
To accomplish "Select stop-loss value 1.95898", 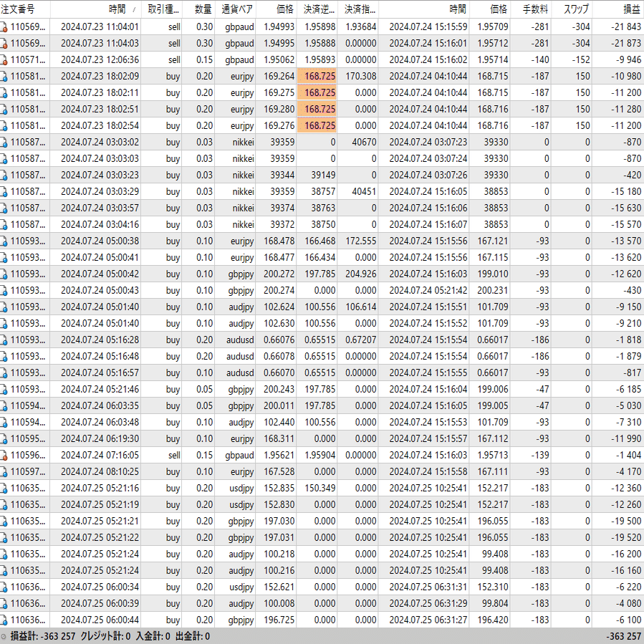I will point(320,27).
